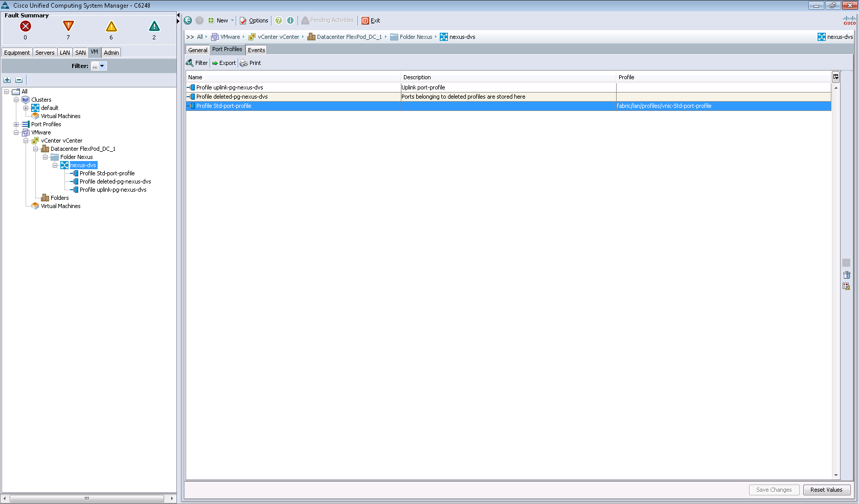This screenshot has height=504, width=859.
Task: Click Export in the table toolbar
Action: [x=224, y=63]
